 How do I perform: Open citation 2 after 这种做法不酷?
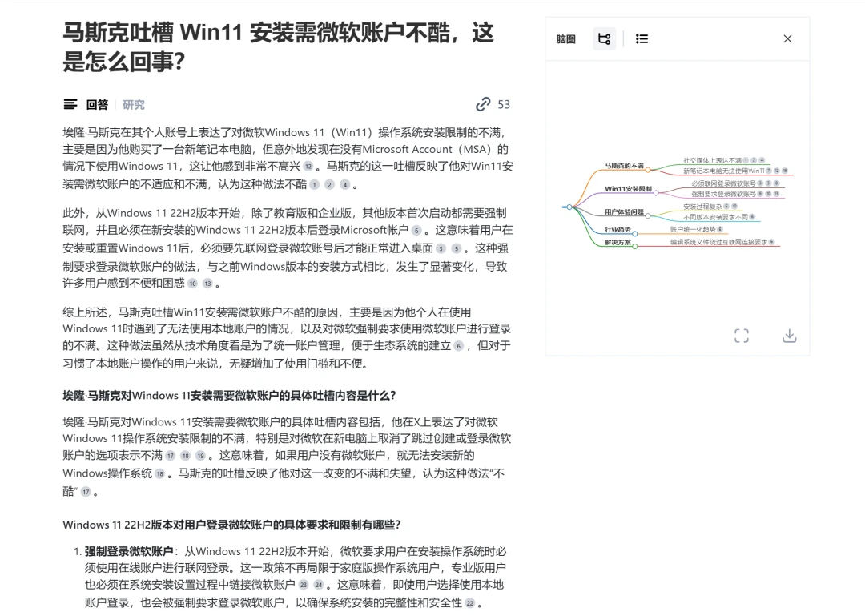(330, 184)
